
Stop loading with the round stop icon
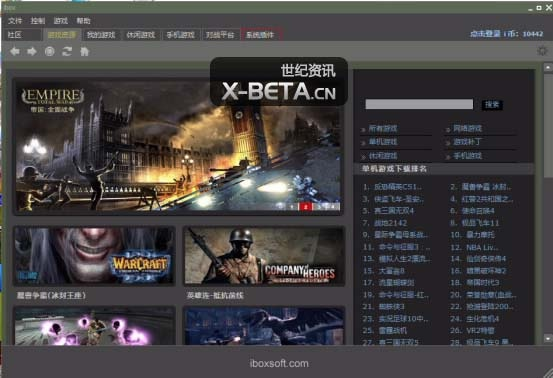pos(50,51)
